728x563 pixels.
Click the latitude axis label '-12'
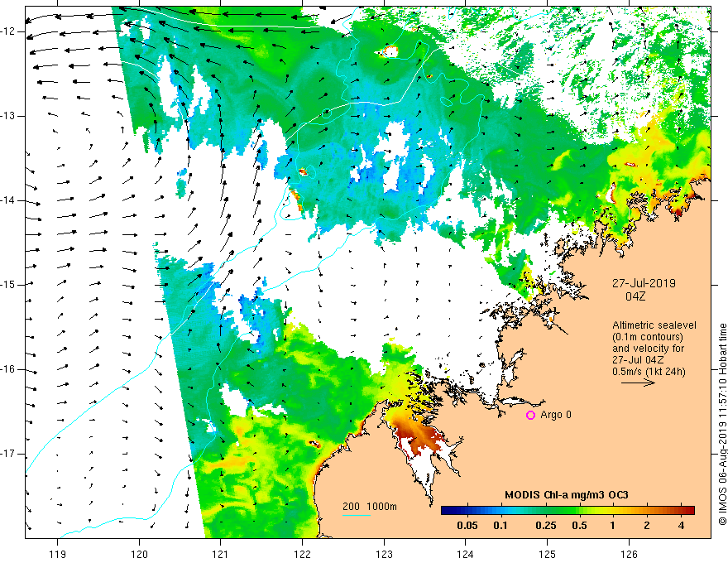(8, 31)
